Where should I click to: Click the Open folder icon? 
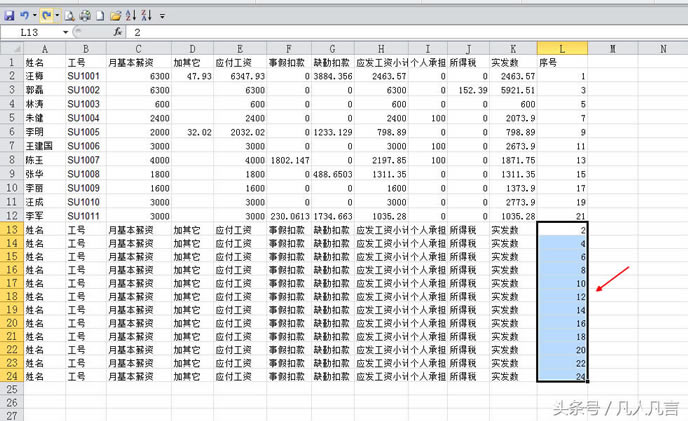(x=114, y=16)
